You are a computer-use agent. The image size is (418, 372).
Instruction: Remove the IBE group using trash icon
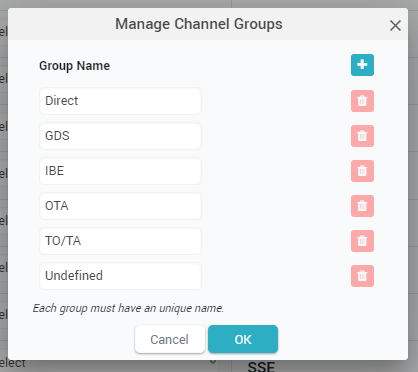[362, 171]
